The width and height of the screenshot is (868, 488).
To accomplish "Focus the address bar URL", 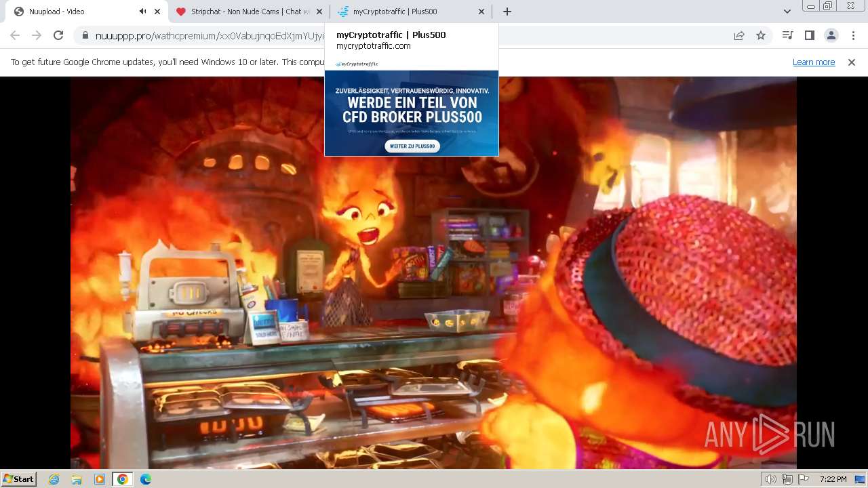I will point(210,36).
